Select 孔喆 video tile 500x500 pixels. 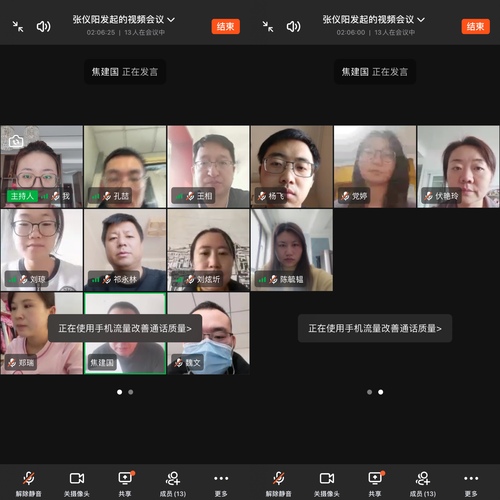pos(125,167)
